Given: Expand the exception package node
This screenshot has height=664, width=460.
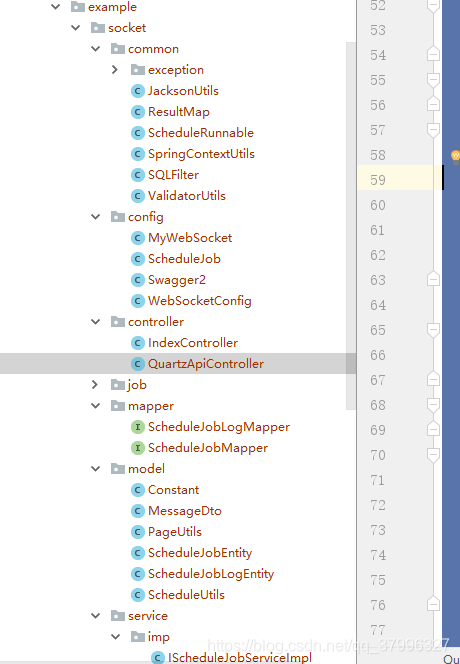Looking at the screenshot, I should click(115, 70).
